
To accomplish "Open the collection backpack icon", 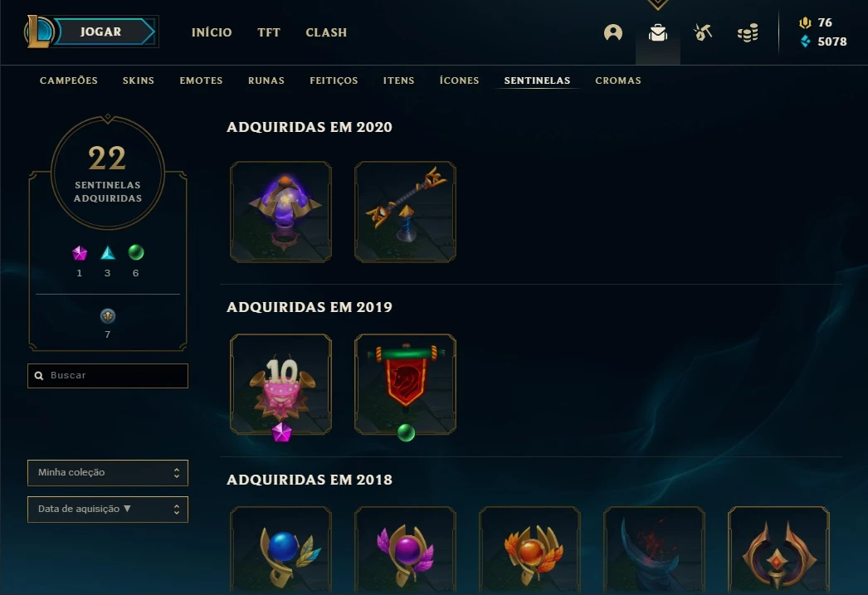I will point(658,32).
